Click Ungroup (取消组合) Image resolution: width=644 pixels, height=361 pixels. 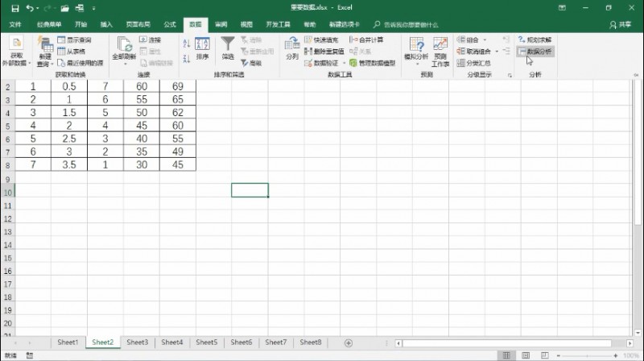point(474,52)
